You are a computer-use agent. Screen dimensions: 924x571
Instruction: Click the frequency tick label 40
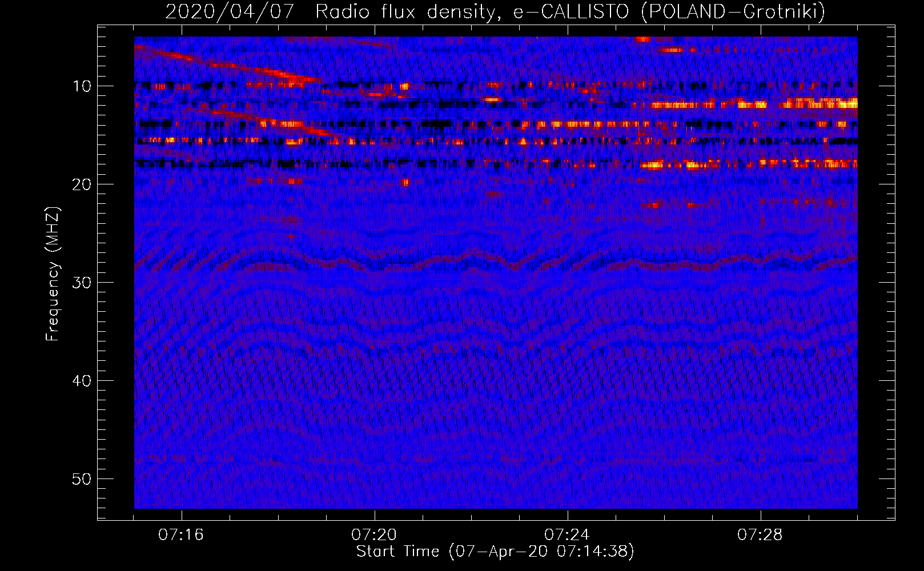[82, 381]
